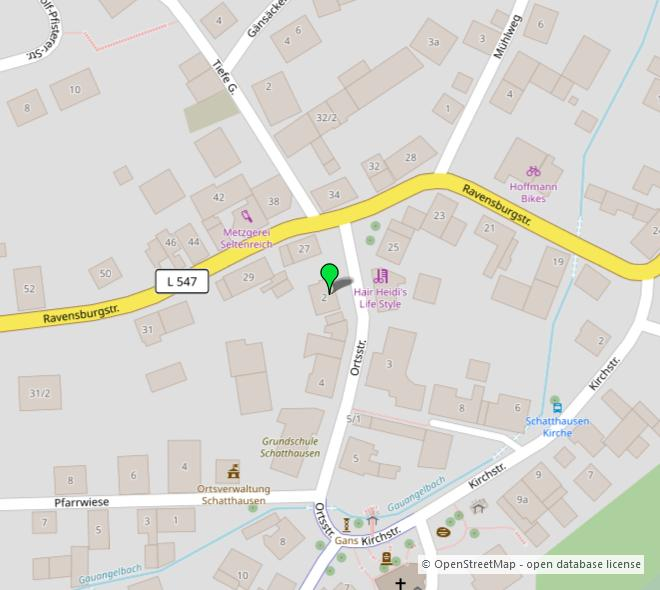Click the church cross symbol
The width and height of the screenshot is (660, 590).
click(x=400, y=584)
